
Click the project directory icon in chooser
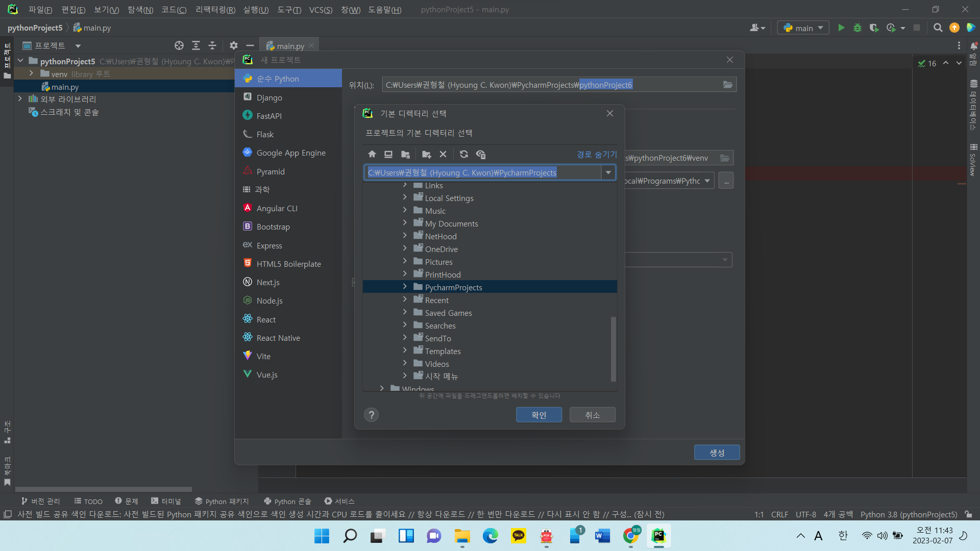[406, 154]
